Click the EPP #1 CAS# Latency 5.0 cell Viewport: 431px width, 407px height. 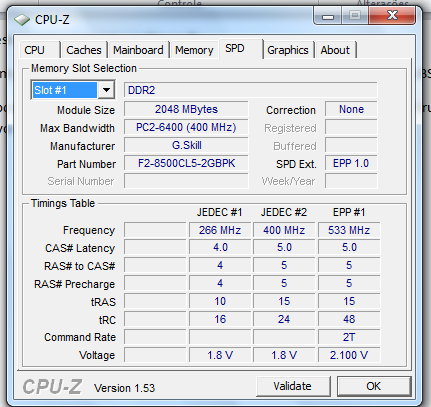click(349, 248)
